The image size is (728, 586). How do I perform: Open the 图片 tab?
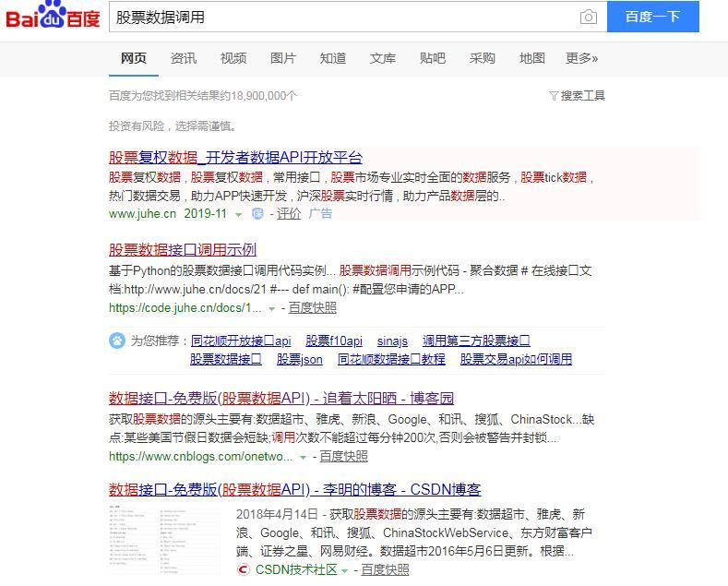[x=282, y=58]
